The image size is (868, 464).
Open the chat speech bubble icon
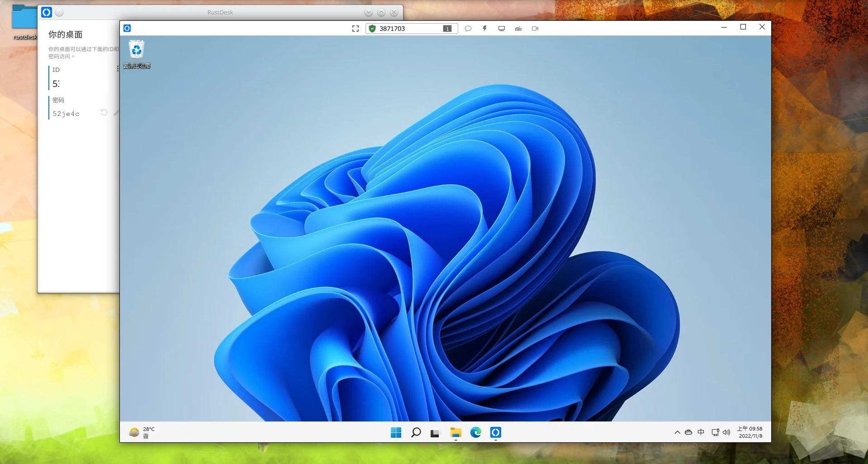coord(468,29)
